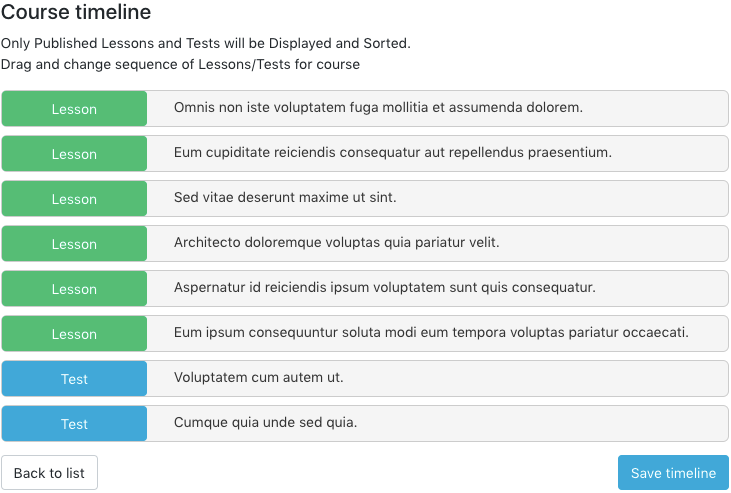731x493 pixels.
Task: Click Lesson badge beside 'Omnis non iste voluptatem'
Action: tap(74, 109)
